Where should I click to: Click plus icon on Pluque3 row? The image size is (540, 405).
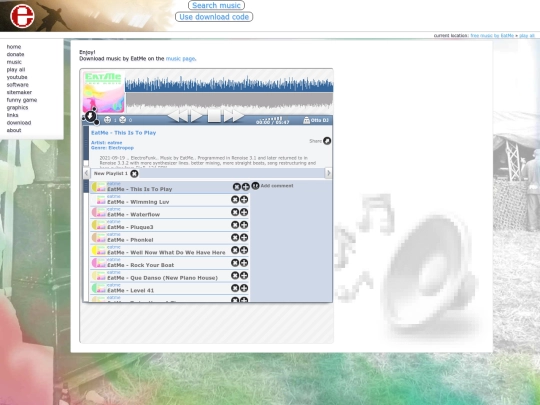244,225
